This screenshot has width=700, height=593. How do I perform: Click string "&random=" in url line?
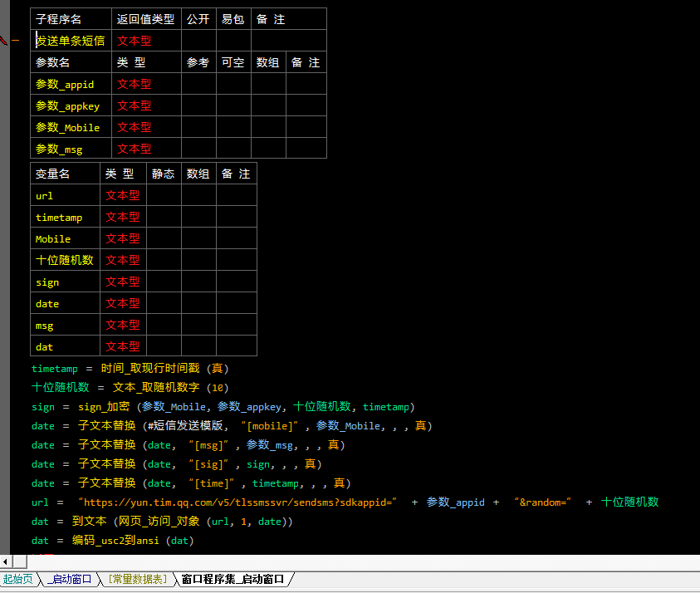(x=542, y=502)
